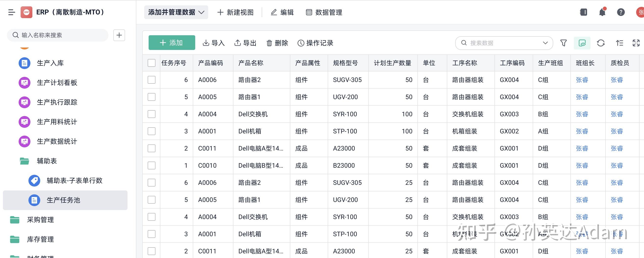Click the 导出 export button

[x=245, y=43]
